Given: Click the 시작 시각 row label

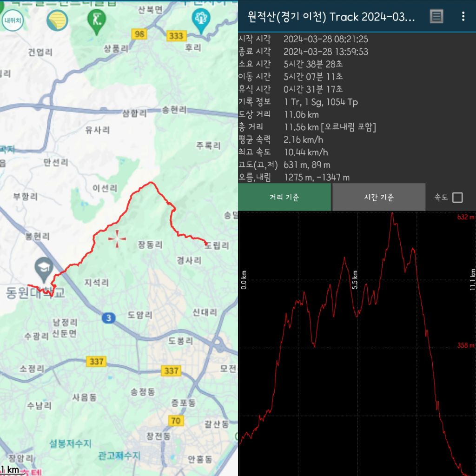Looking at the screenshot, I should [254, 39].
